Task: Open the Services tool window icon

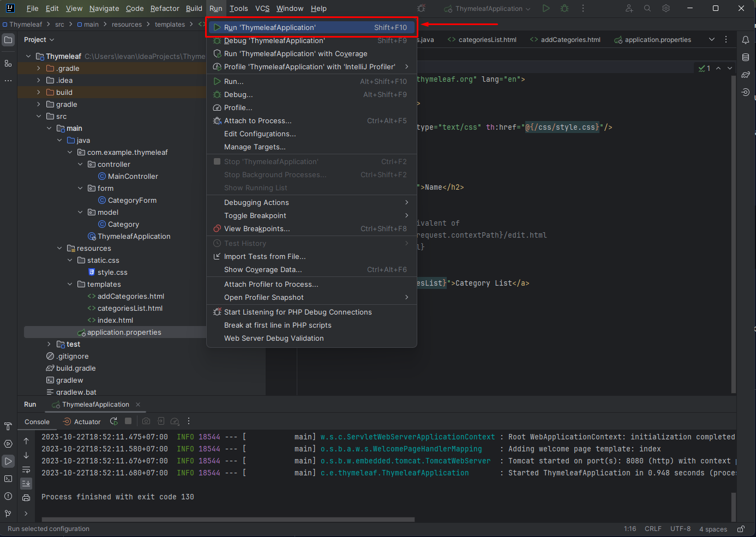Action: pos(8,444)
